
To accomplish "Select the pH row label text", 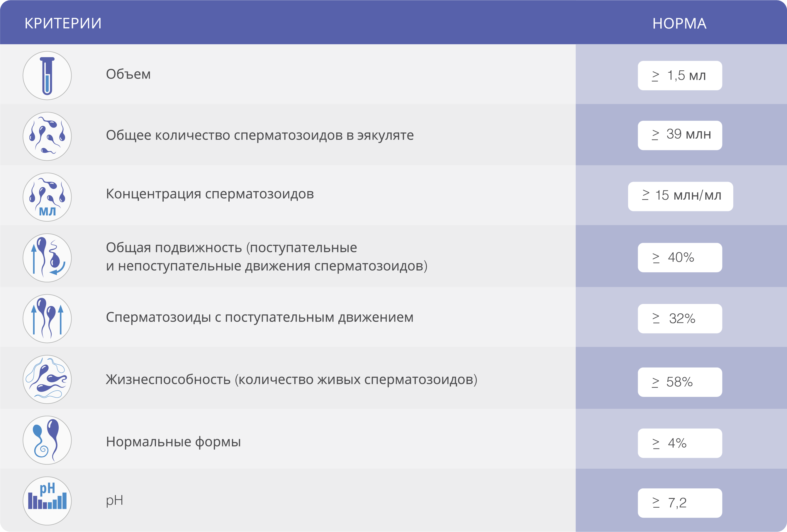I will click(x=114, y=501).
